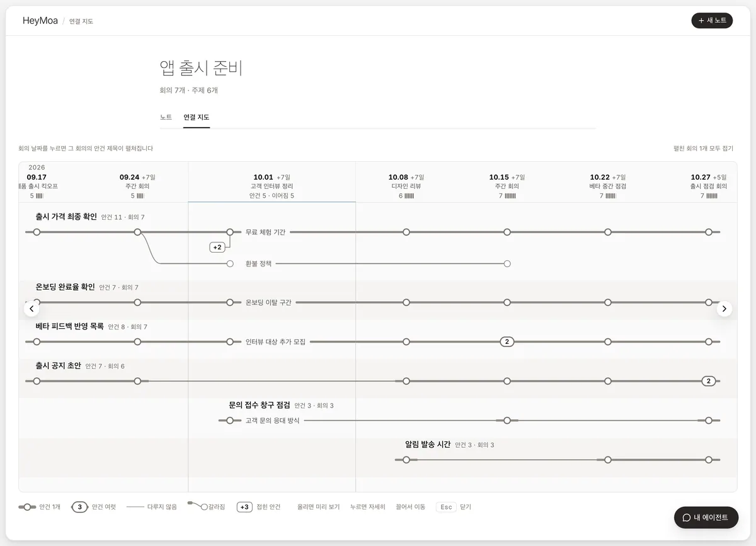Click the 베타 피드백 반영 목록 topic title
Image resolution: width=756 pixels, height=546 pixels.
tap(70, 327)
